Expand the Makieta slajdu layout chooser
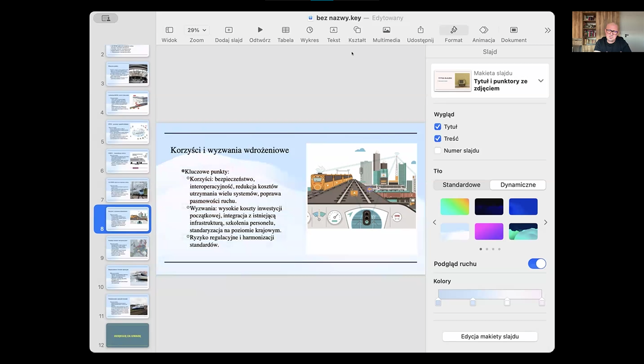The image size is (644, 364). (540, 81)
